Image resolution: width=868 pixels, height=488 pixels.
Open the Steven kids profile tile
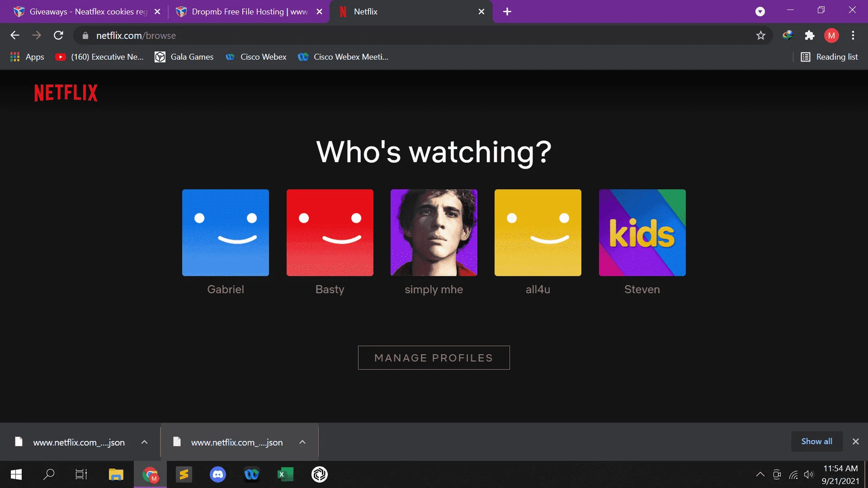point(642,233)
